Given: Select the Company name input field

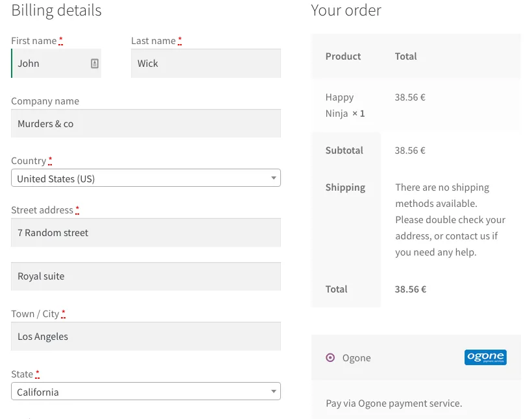Looking at the screenshot, I should pyautogui.click(x=146, y=124).
